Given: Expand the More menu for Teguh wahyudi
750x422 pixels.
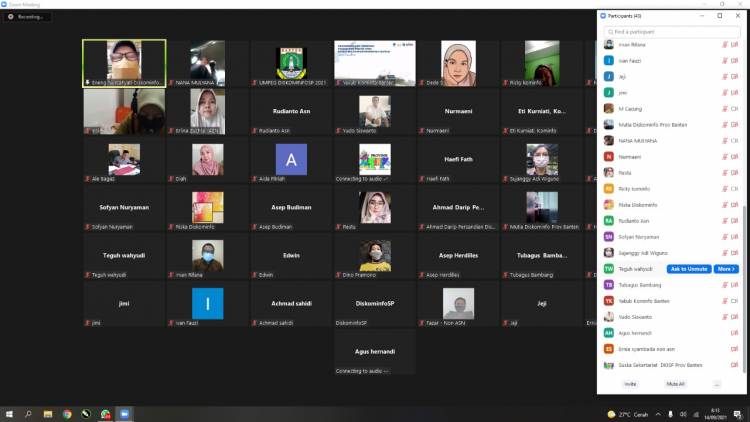Looking at the screenshot, I should pyautogui.click(x=726, y=268).
